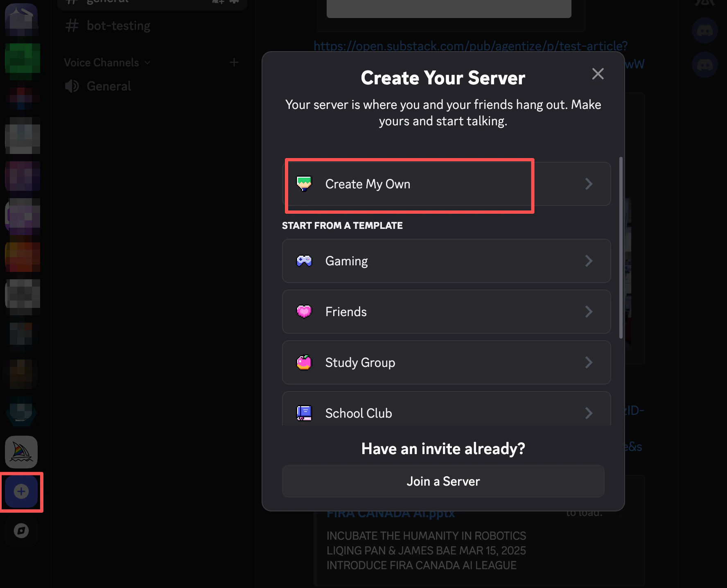This screenshot has height=588, width=727.
Task: Open the open.substack.com test-article link
Action: point(470,46)
